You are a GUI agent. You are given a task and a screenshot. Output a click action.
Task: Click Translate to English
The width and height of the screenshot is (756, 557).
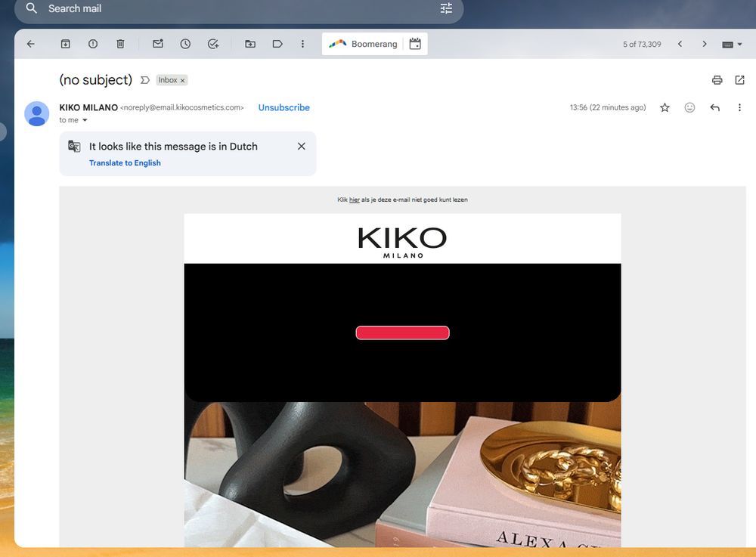pos(125,162)
